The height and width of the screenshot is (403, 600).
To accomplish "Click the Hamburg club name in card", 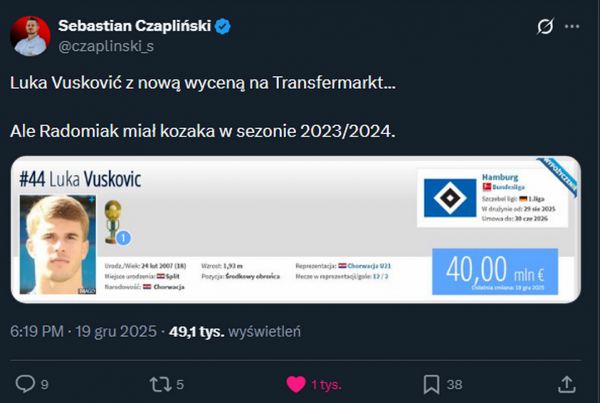I will click(497, 176).
